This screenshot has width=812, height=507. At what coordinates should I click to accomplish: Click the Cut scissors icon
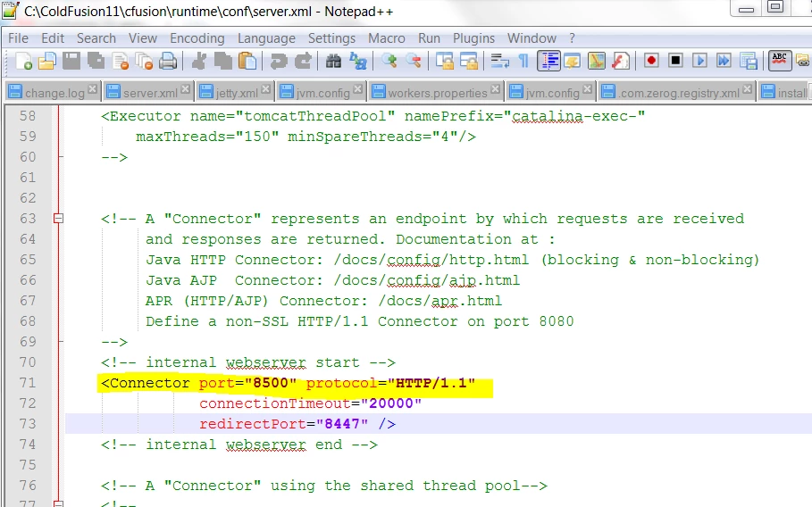(x=198, y=61)
